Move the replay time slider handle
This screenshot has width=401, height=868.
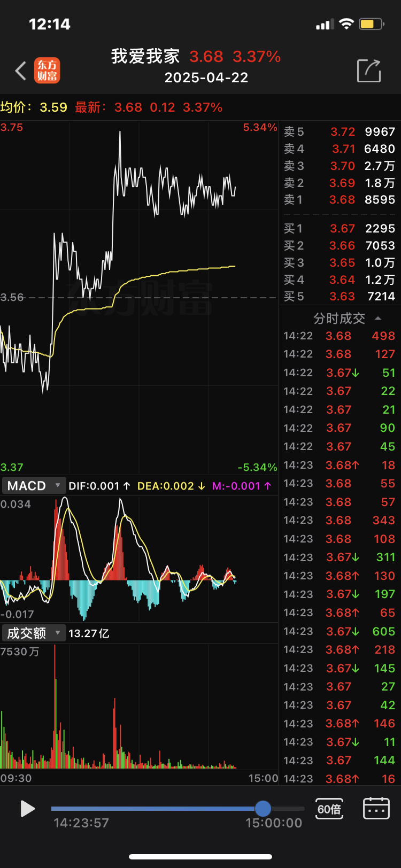[263, 809]
